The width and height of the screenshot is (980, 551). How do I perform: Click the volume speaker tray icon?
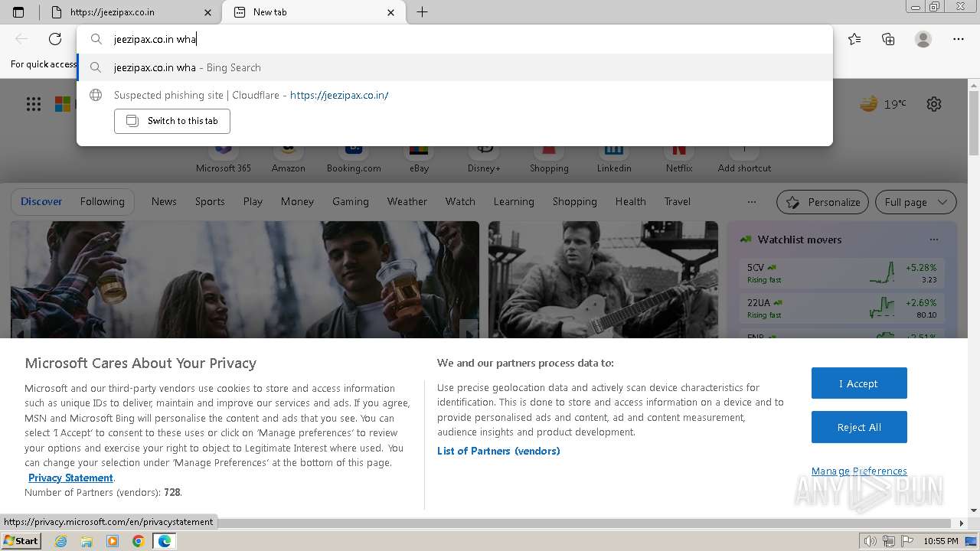point(870,541)
